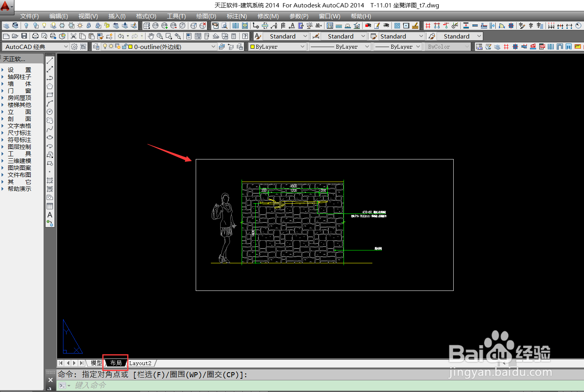
Task: Open the workspace settings gear icon
Action: pos(74,47)
